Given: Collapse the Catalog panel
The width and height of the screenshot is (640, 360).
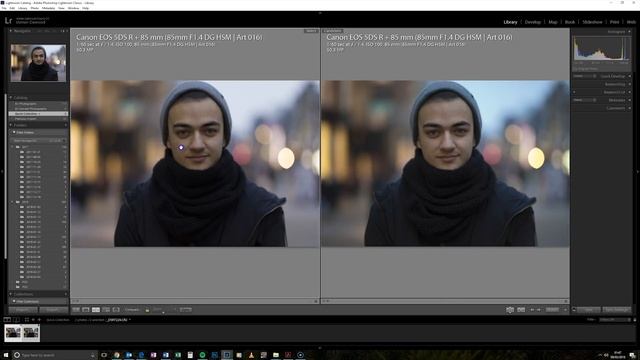Looking at the screenshot, I should click(x=11, y=98).
